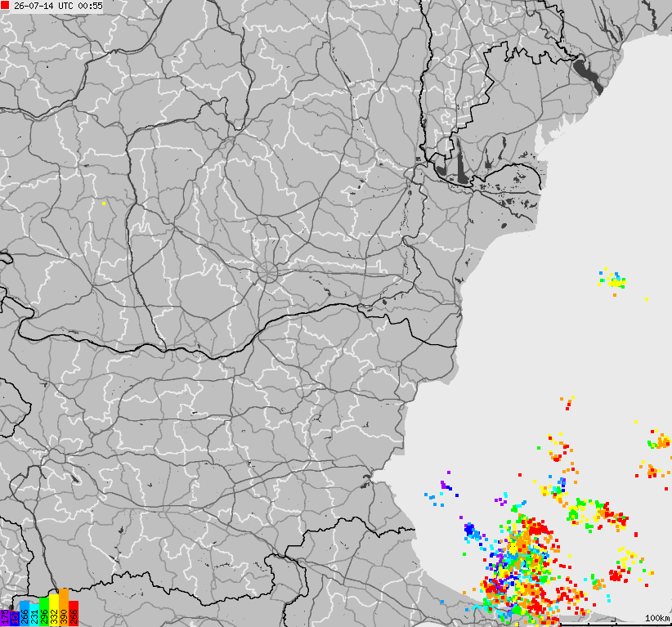
Task: Click the timestamp text '26-07-14 UTC 00:55'
Action: 58,6
